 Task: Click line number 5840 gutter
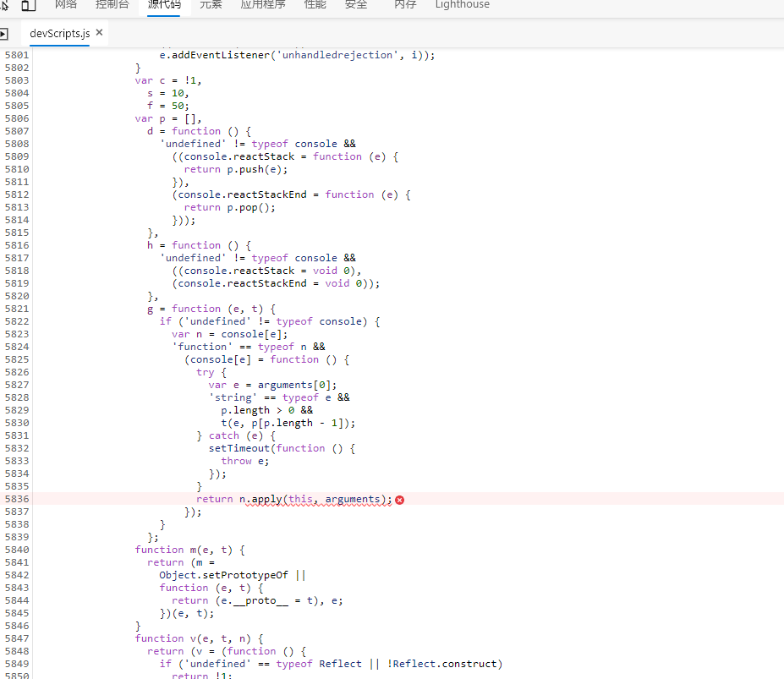[17, 550]
